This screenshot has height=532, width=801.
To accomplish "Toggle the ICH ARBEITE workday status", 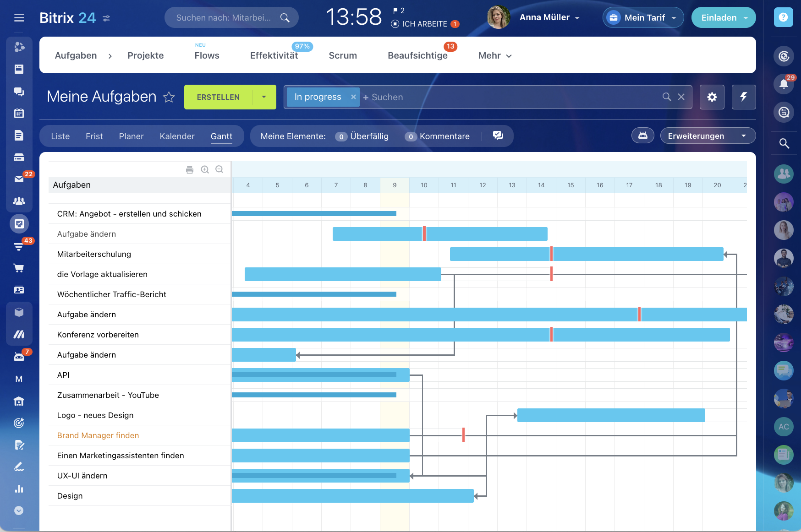I will coord(419,24).
